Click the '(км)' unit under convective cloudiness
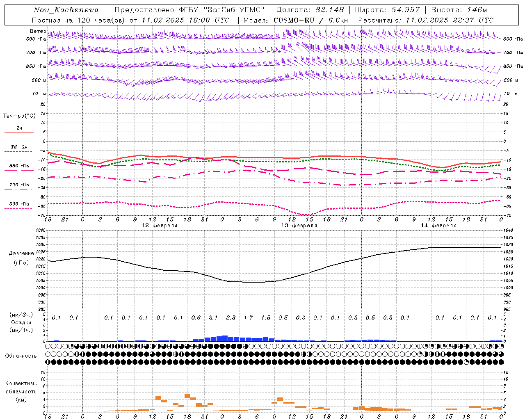Viewport: 525px width, 420px height. (21, 399)
